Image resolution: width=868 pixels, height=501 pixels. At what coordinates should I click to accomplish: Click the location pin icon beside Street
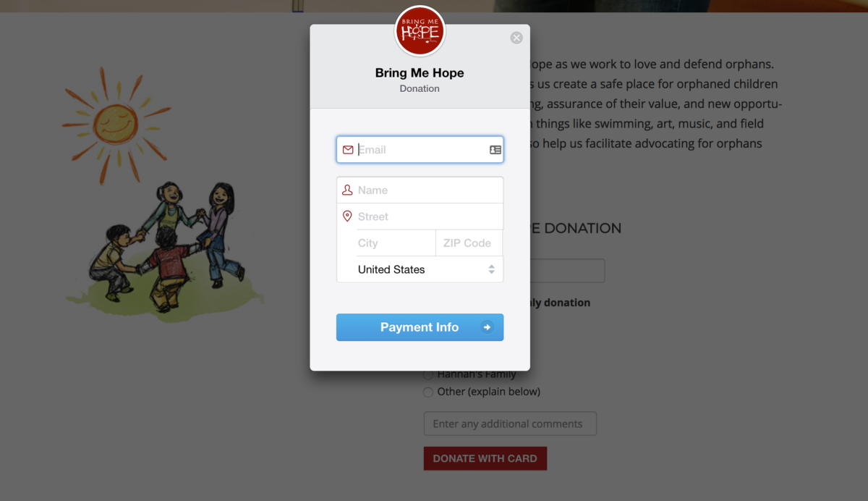(x=347, y=216)
